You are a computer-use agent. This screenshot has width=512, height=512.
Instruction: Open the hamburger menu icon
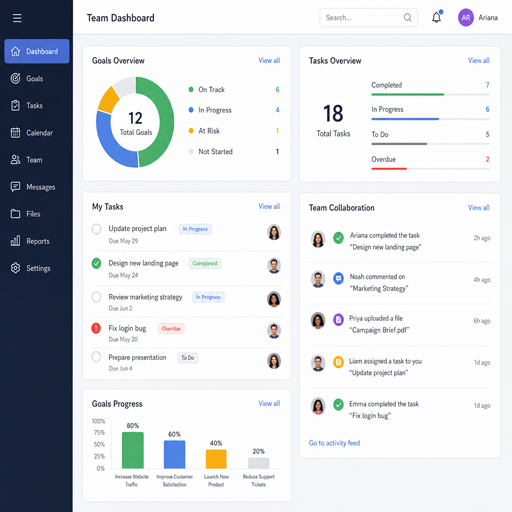pyautogui.click(x=17, y=18)
